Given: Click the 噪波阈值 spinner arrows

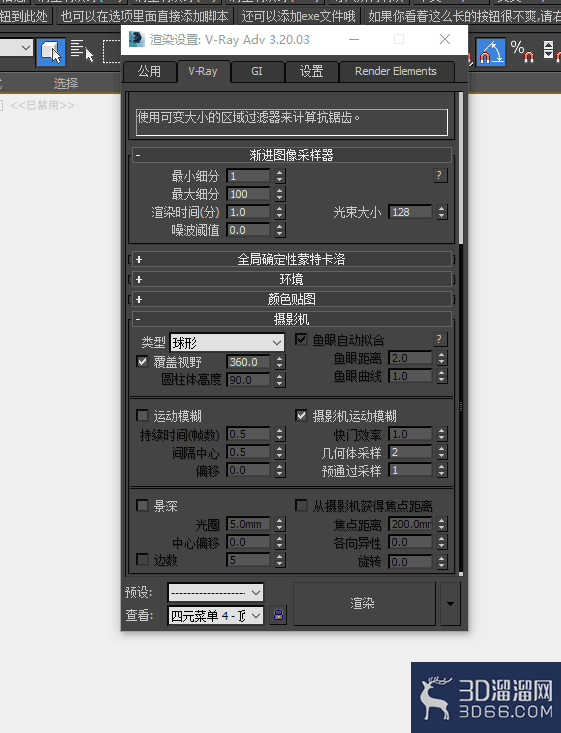Looking at the screenshot, I should (x=280, y=230).
